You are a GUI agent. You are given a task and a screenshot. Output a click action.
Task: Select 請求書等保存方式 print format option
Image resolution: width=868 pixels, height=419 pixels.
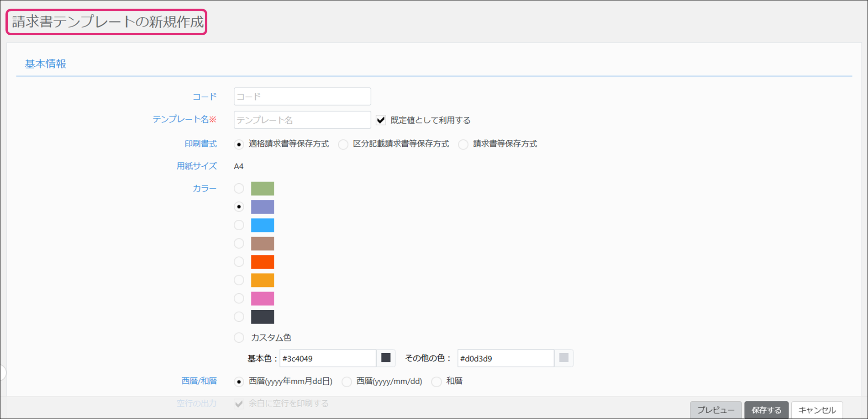463,144
